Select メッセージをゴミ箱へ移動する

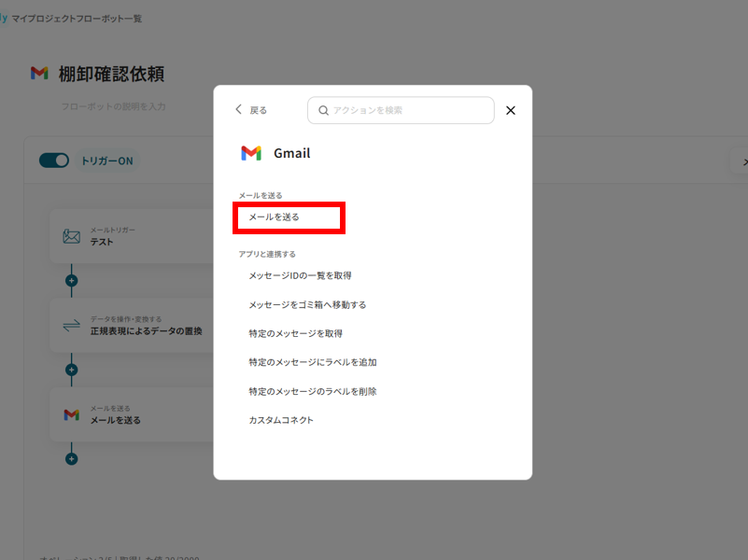(x=307, y=304)
